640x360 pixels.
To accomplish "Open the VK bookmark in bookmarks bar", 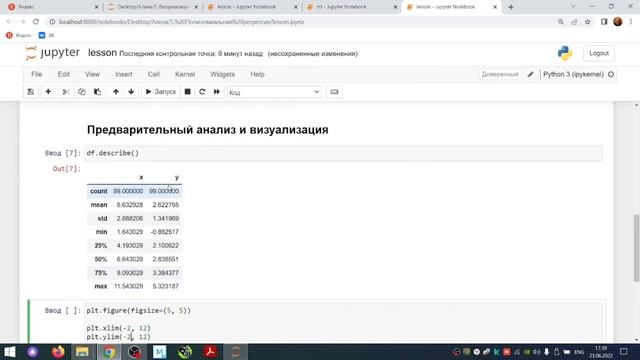I will point(47,36).
